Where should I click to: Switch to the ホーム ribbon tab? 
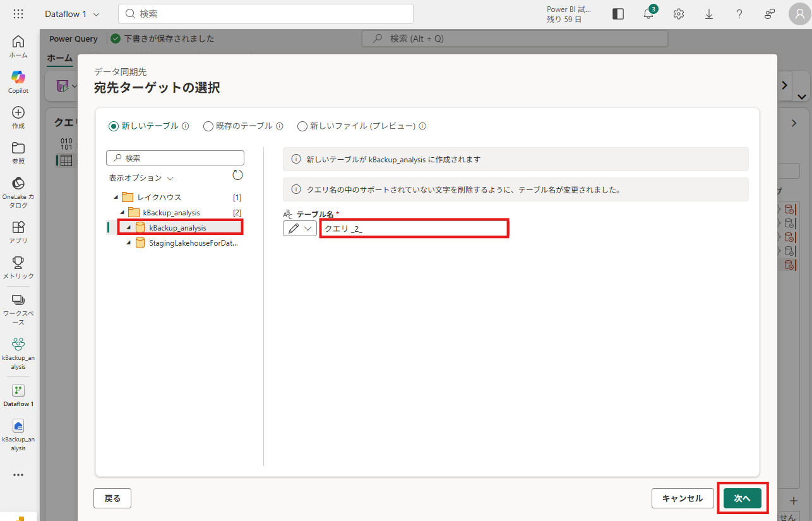point(60,58)
